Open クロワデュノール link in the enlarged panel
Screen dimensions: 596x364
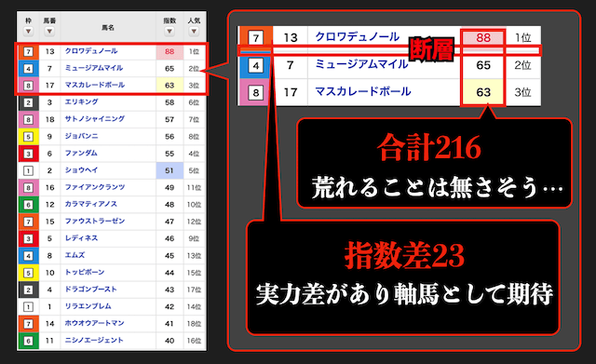[358, 37]
